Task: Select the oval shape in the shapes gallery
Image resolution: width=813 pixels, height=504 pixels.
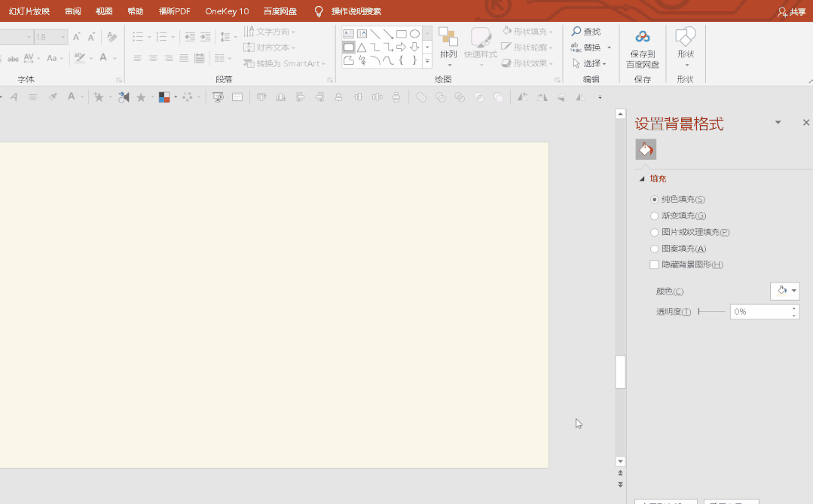Action: [414, 34]
